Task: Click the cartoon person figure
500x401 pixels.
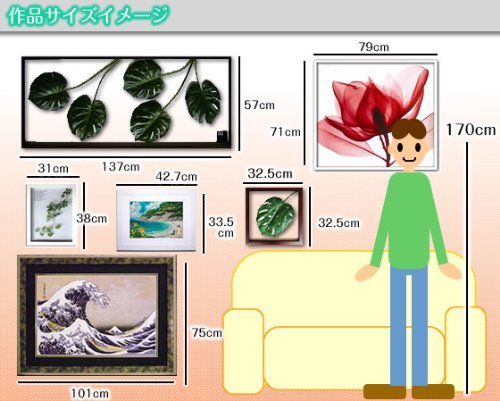Action: [x=409, y=258]
